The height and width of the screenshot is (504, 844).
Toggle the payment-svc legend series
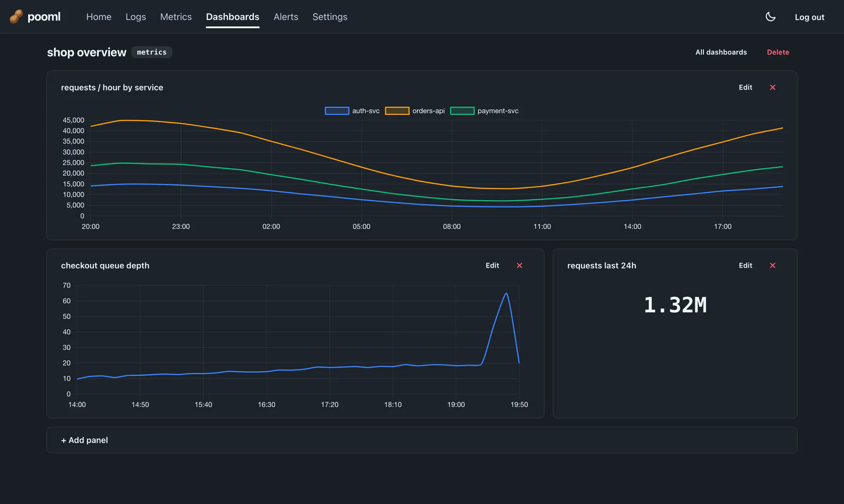pyautogui.click(x=484, y=111)
